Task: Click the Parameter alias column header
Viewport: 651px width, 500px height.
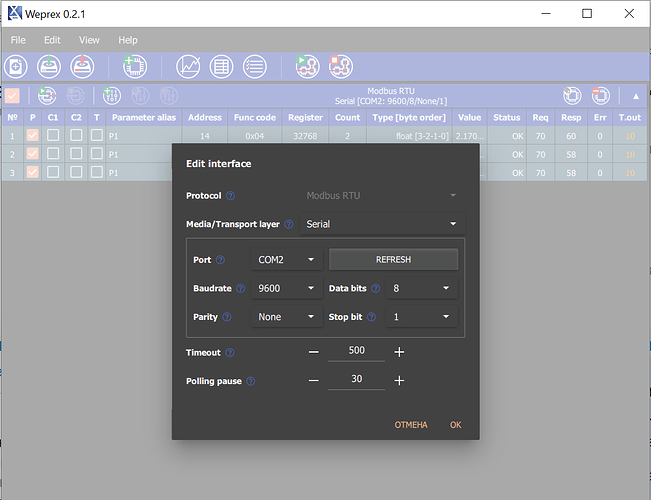Action: point(144,118)
